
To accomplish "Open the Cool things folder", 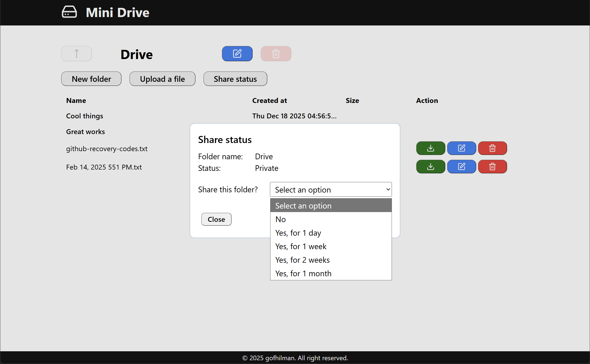I will [x=85, y=116].
